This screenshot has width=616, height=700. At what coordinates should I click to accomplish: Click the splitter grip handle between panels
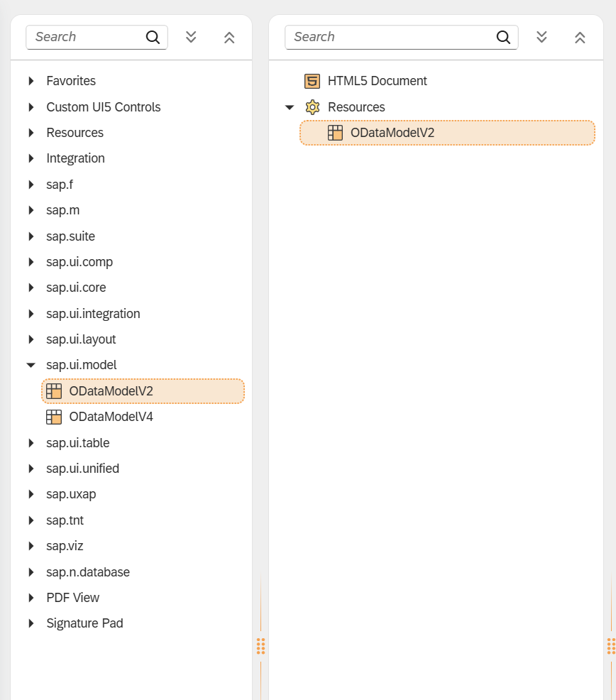pos(260,646)
